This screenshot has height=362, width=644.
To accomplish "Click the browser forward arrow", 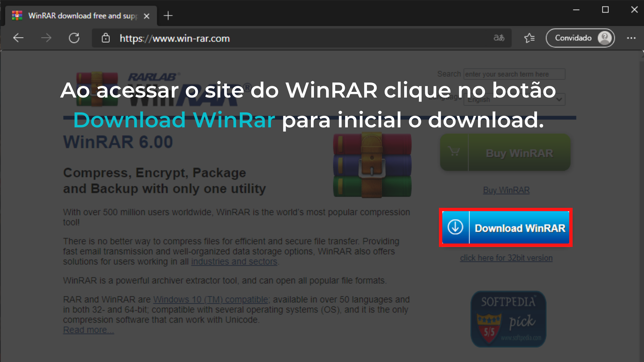I will 46,38.
